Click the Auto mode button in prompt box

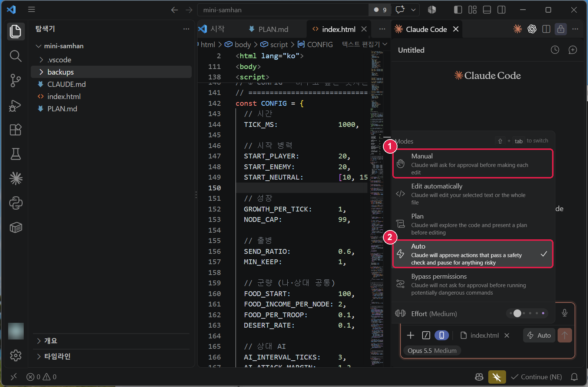pos(539,335)
